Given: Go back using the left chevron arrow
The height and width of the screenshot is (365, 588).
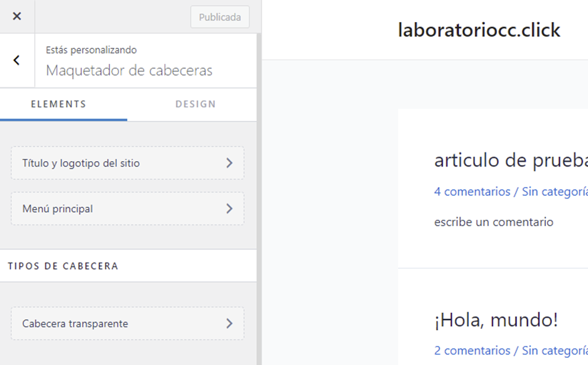Looking at the screenshot, I should tap(17, 60).
